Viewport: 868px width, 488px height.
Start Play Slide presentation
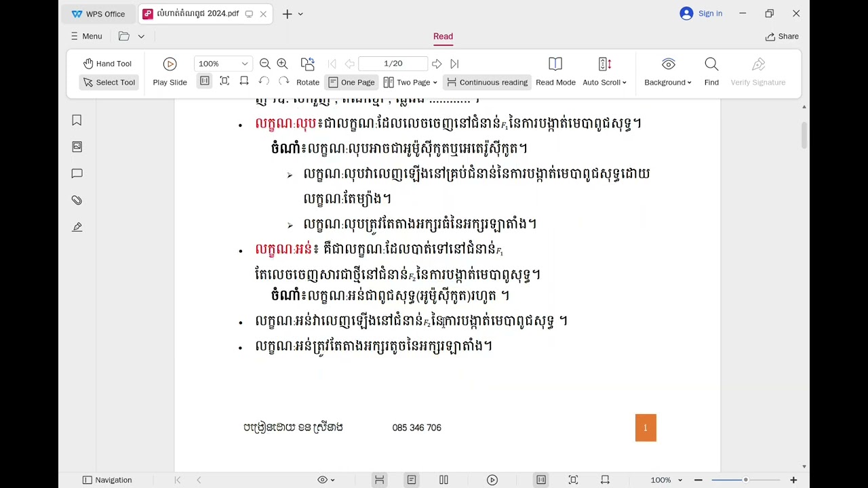tap(170, 72)
